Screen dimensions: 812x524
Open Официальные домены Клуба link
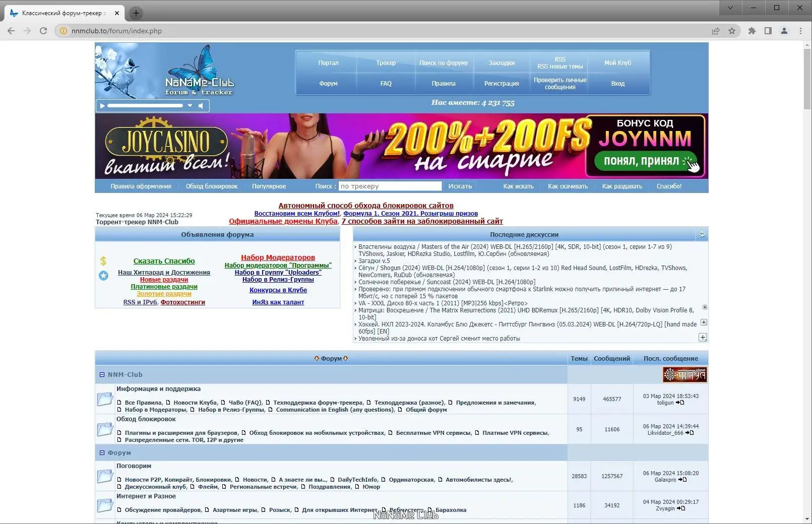point(283,221)
